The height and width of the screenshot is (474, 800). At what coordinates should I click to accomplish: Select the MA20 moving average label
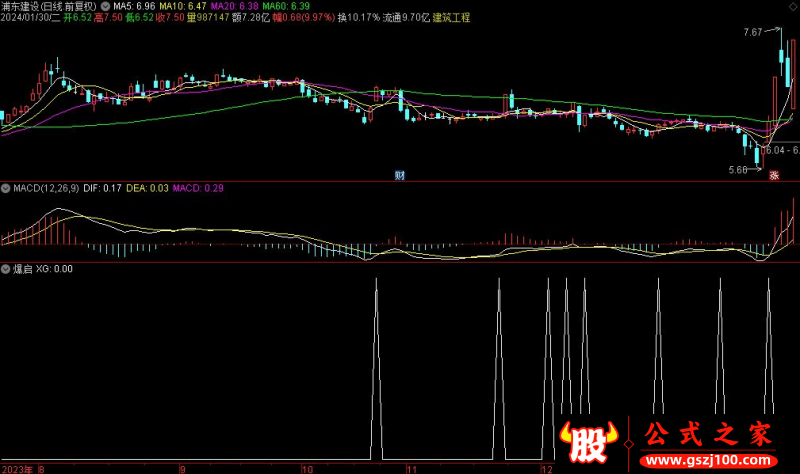pos(226,6)
